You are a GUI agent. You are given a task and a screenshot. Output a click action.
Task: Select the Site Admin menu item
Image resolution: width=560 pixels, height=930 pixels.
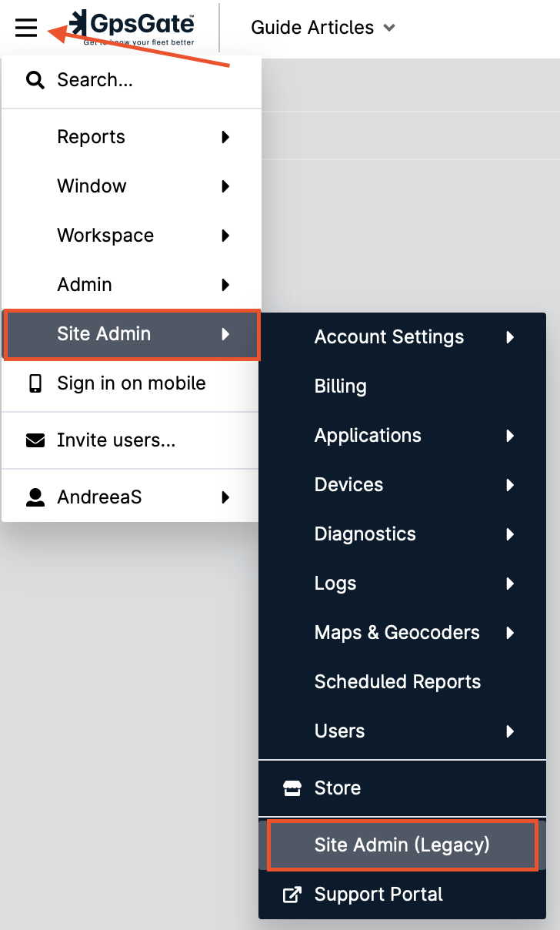click(132, 335)
